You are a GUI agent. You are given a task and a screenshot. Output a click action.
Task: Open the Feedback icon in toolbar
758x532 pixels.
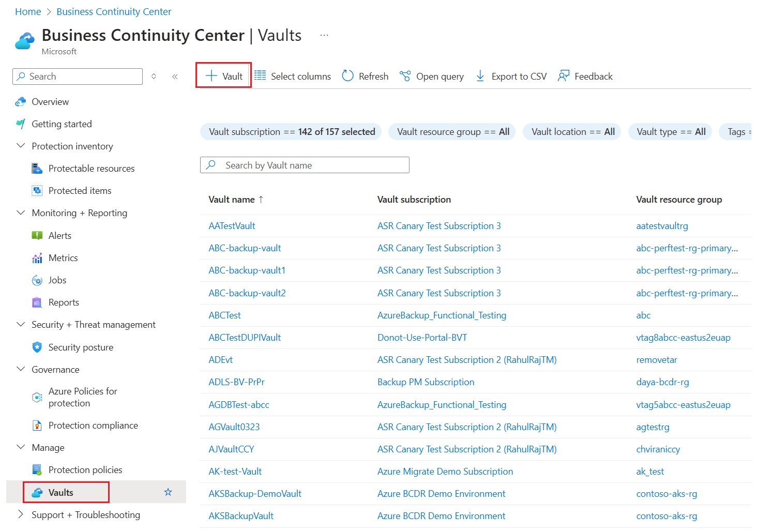coord(564,76)
